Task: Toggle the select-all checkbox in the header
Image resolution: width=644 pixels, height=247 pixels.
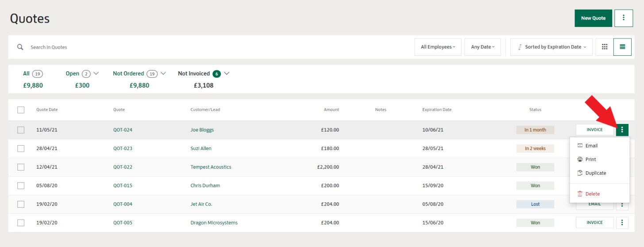Action: click(x=21, y=110)
